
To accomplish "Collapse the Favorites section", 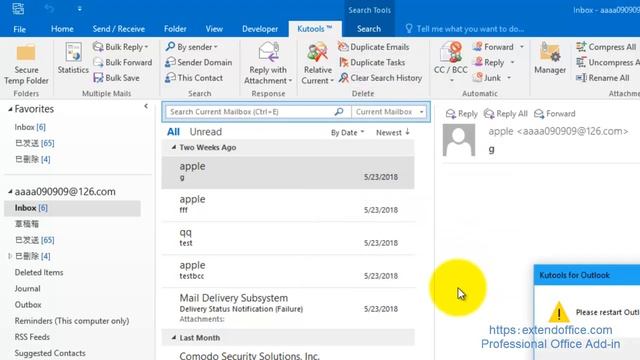I will [10, 109].
